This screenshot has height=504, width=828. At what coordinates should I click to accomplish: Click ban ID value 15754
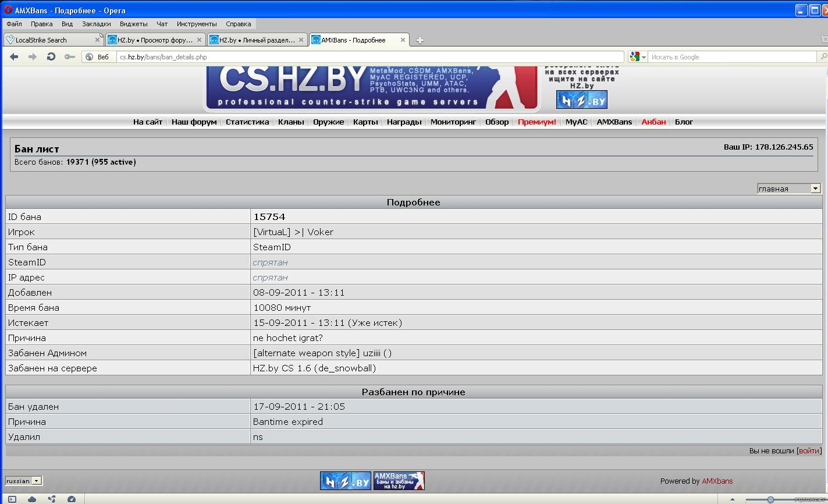pos(269,216)
